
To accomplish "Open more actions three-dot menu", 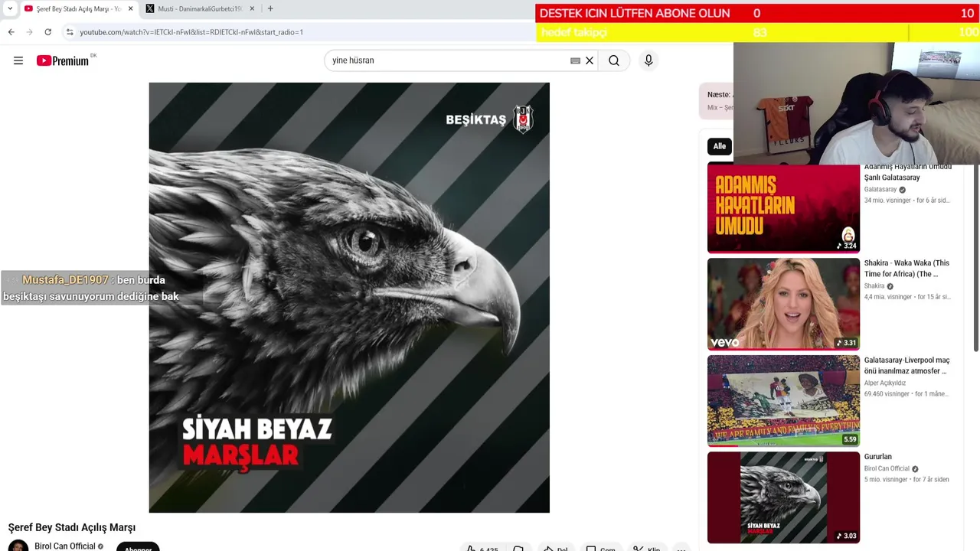I will (x=681, y=549).
